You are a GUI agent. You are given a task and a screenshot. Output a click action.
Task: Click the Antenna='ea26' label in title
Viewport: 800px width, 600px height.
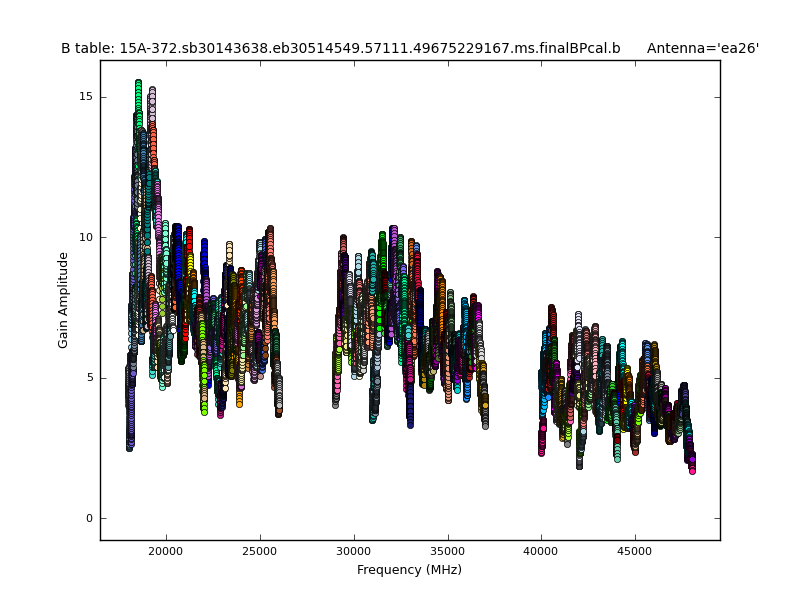702,48
